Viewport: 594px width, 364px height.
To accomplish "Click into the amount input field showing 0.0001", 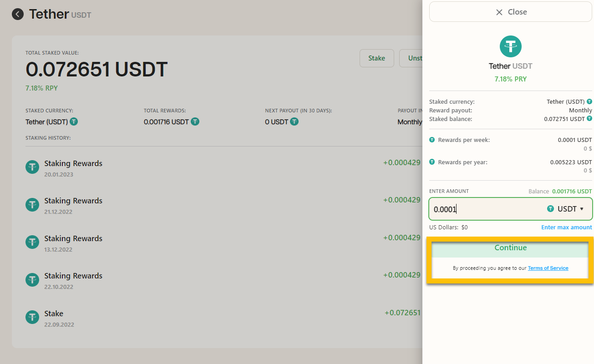I will pyautogui.click(x=511, y=209).
